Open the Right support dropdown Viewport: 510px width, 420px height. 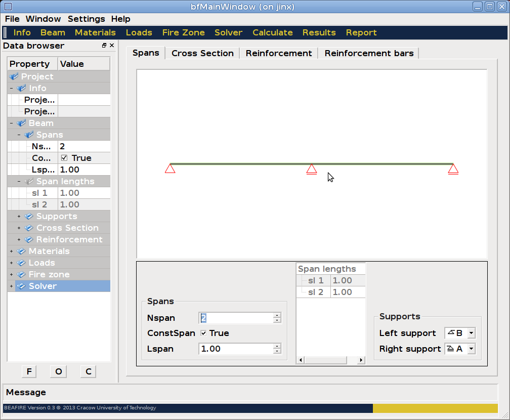pyautogui.click(x=471, y=349)
